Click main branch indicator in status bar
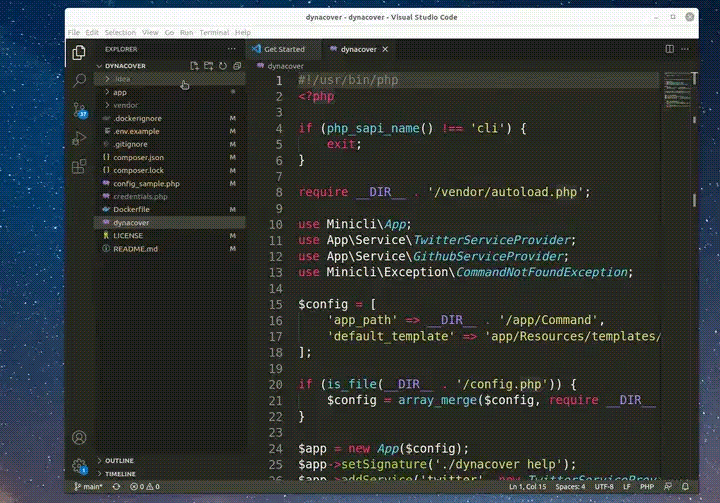The width and height of the screenshot is (720, 503). coord(88,486)
